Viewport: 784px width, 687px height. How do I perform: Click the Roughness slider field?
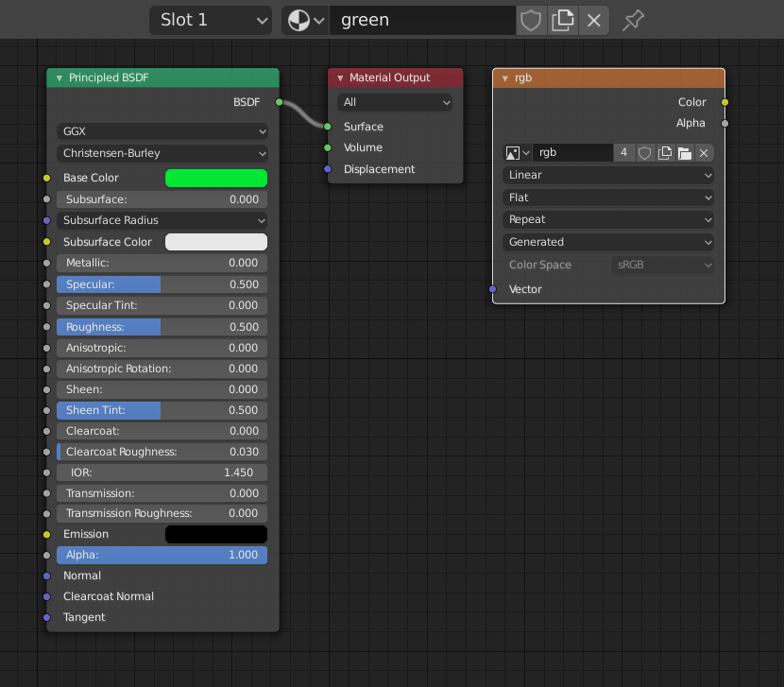click(x=162, y=327)
